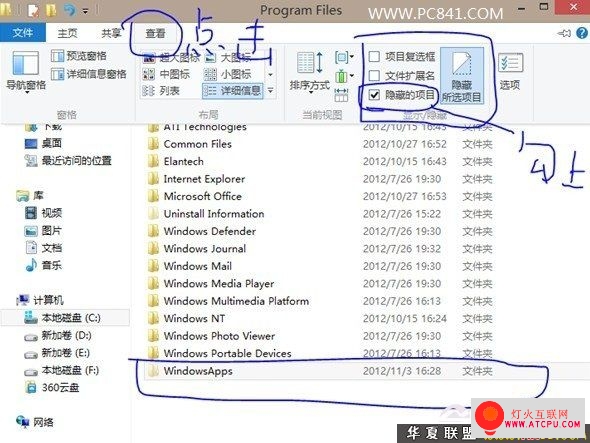This screenshot has width=590, height=443.
Task: Click the 隐藏所选项目 hide selected items button
Action: pos(461,76)
